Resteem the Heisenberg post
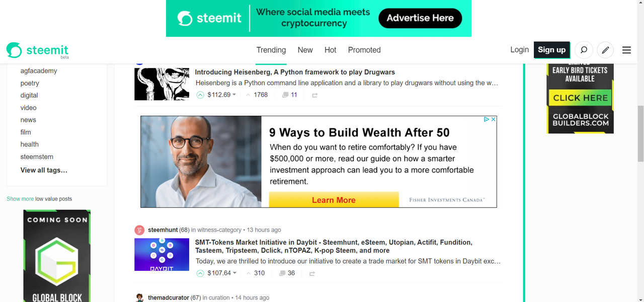 click(314, 95)
